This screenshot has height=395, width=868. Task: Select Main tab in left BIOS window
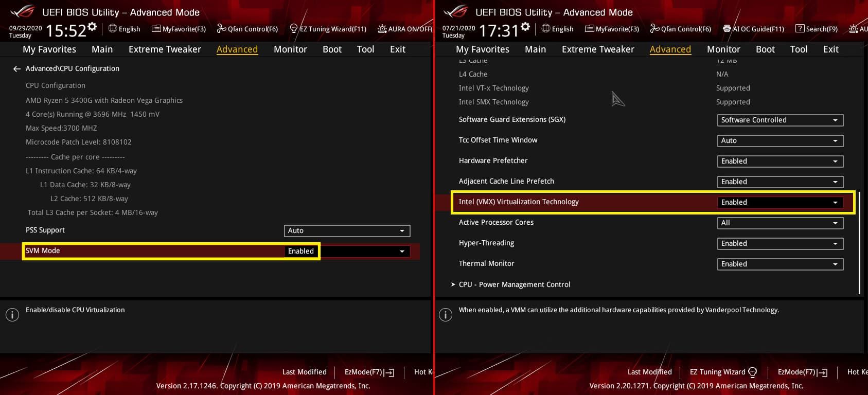[102, 49]
